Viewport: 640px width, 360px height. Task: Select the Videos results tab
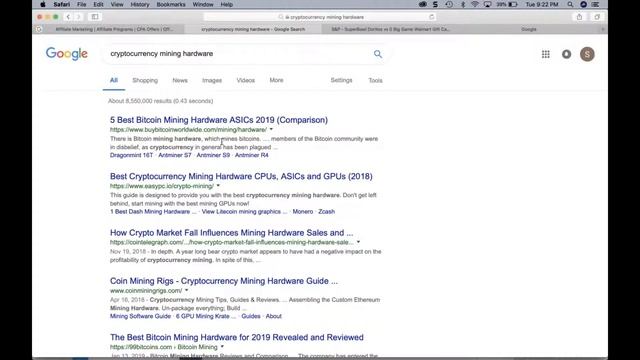[246, 80]
